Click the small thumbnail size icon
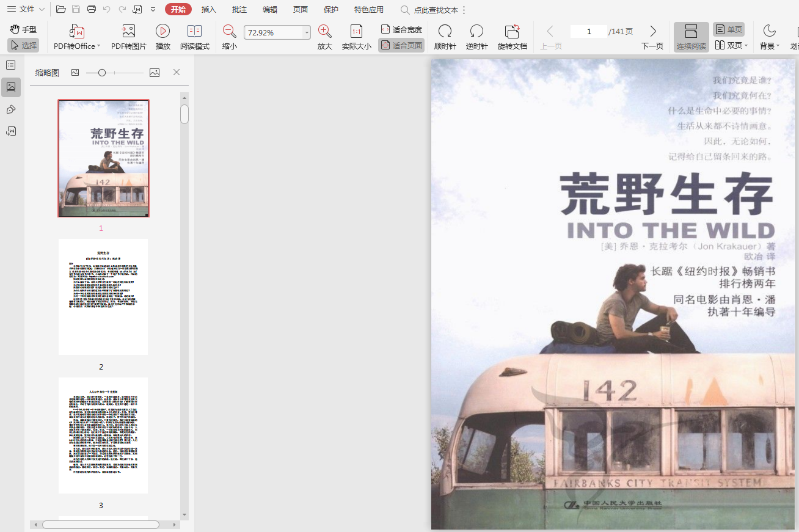Viewport: 799px width, 532px height. pos(75,73)
